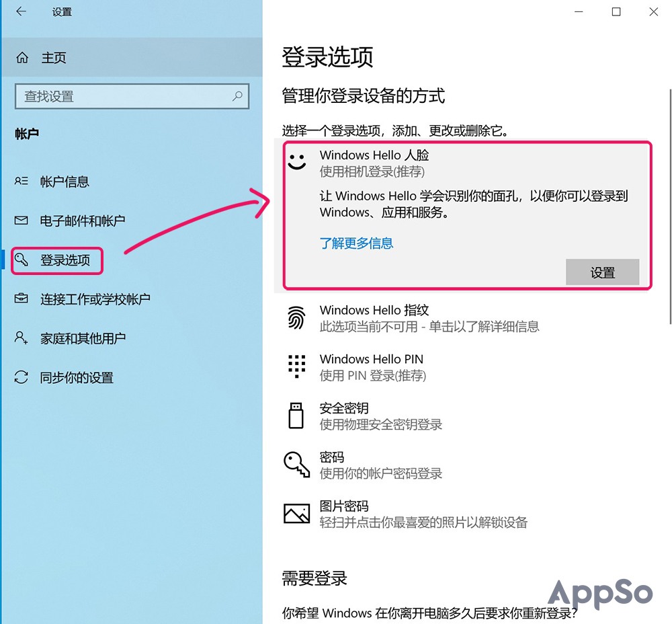Select 登录选项 in the sidebar
Image resolution: width=672 pixels, height=624 pixels.
(57, 260)
